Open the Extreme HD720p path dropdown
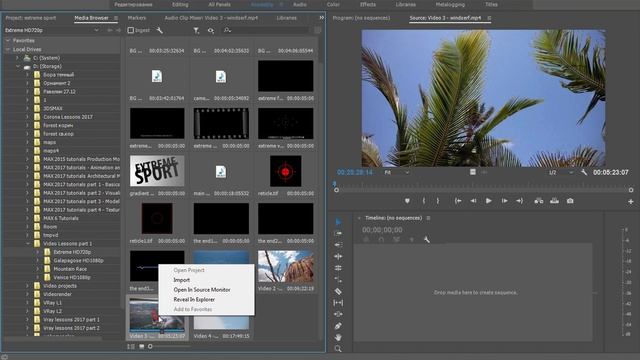The image size is (640, 360). [96, 30]
